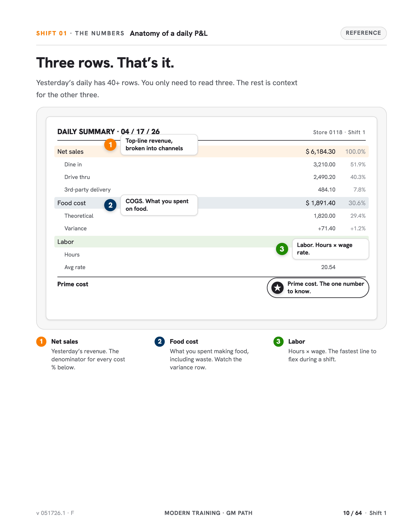
Task: Click the 3rd-party delivery line item
Action: pos(87,190)
